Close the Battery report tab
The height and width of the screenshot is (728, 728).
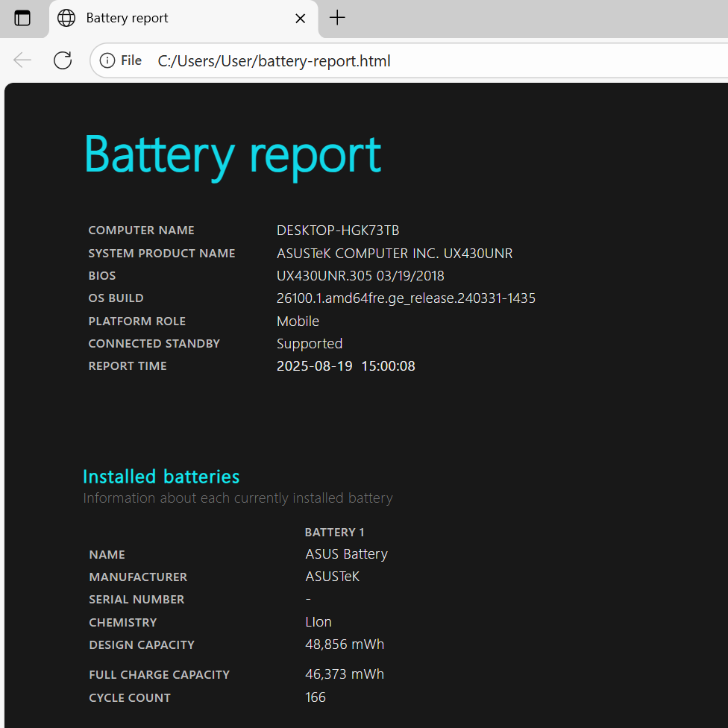(x=301, y=18)
